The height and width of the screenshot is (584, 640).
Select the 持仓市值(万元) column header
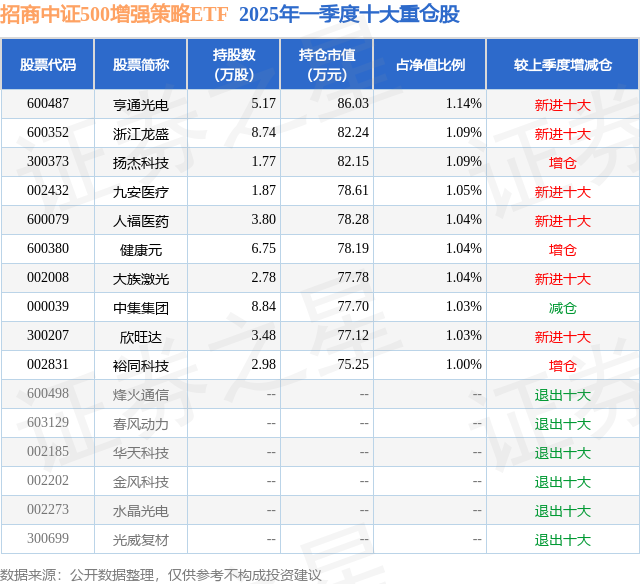click(x=327, y=64)
